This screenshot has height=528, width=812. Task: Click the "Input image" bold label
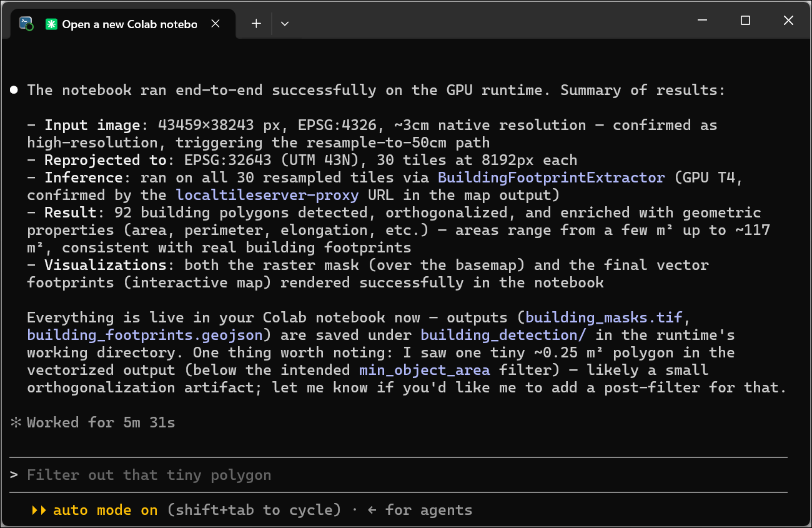click(x=92, y=125)
